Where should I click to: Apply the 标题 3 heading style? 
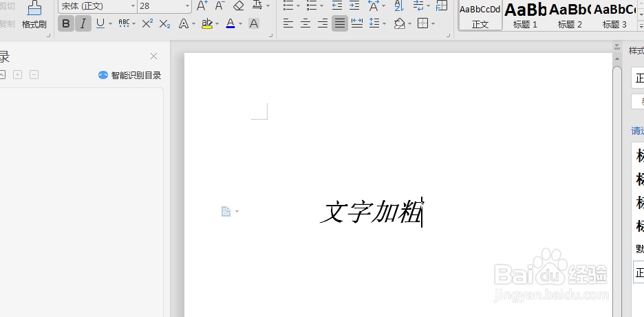tap(614, 14)
